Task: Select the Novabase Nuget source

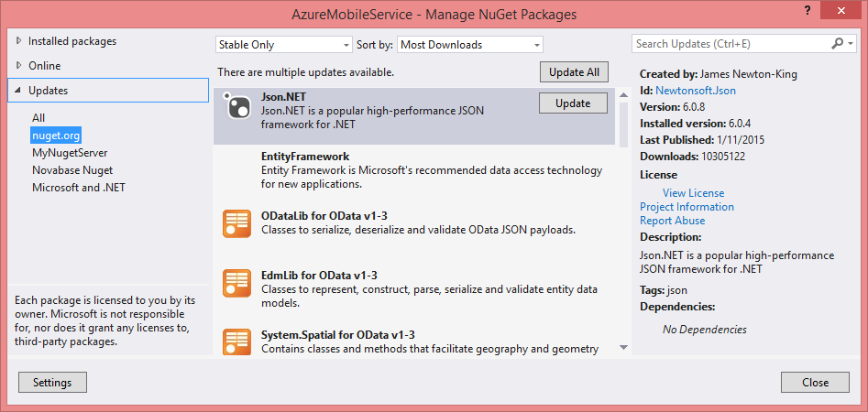Action: (72, 170)
